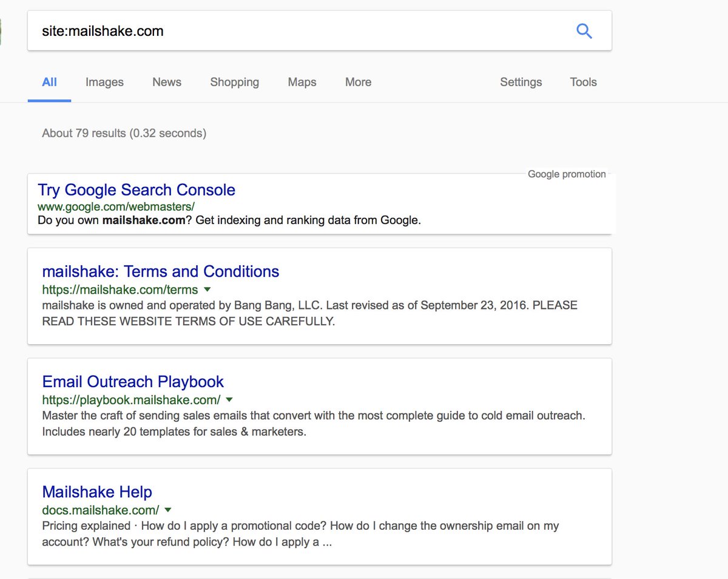The height and width of the screenshot is (579, 728).
Task: Click the search box containing site:mailshake.com
Action: 320,31
